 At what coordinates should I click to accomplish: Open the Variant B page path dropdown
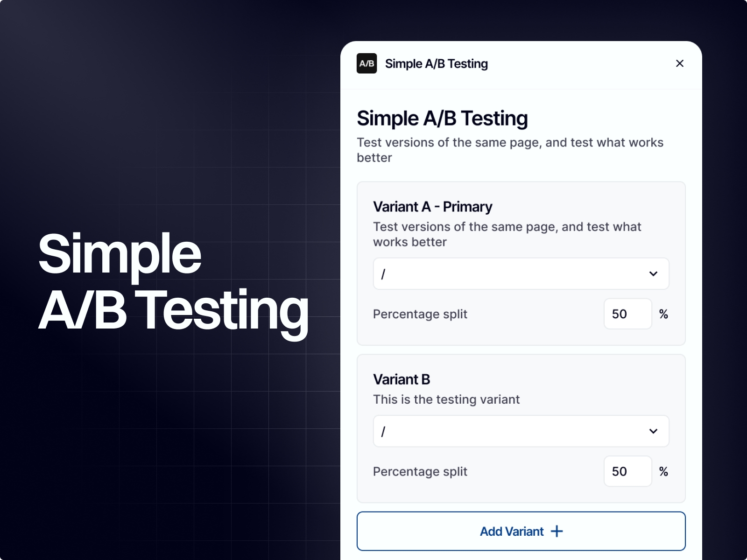tap(521, 432)
